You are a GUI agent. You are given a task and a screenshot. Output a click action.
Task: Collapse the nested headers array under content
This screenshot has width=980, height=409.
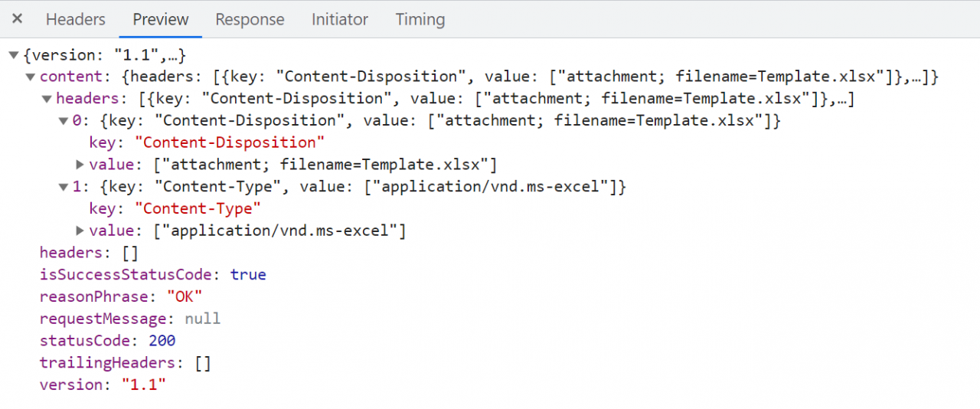coord(47,99)
